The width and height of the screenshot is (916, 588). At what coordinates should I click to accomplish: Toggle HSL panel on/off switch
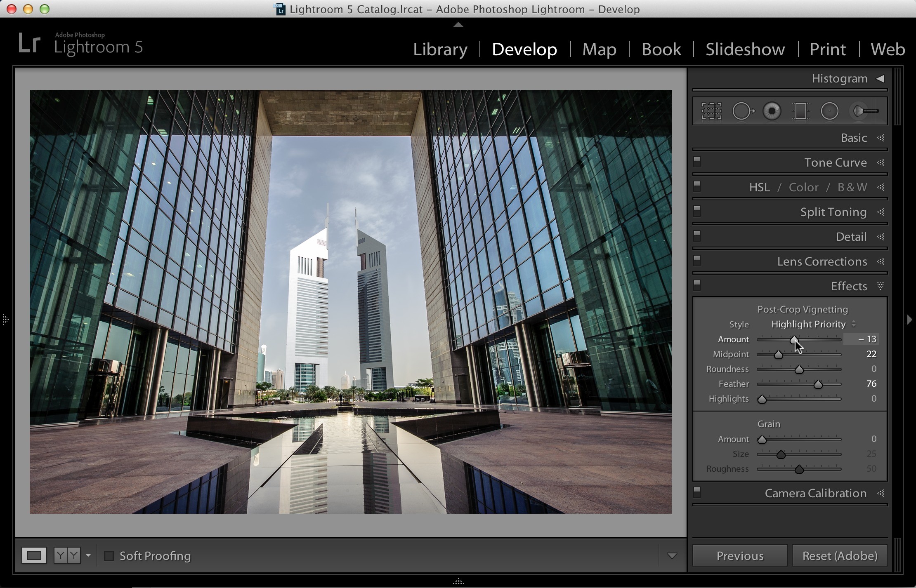(x=697, y=186)
